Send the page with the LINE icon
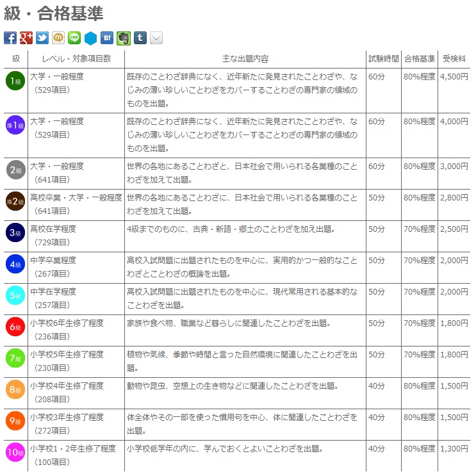This screenshot has height=472, width=476. tap(74, 38)
